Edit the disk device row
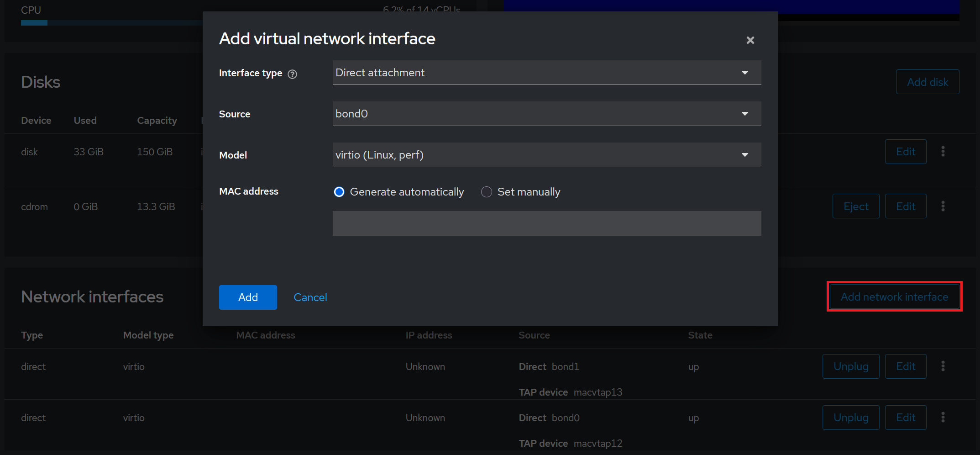 pos(906,152)
